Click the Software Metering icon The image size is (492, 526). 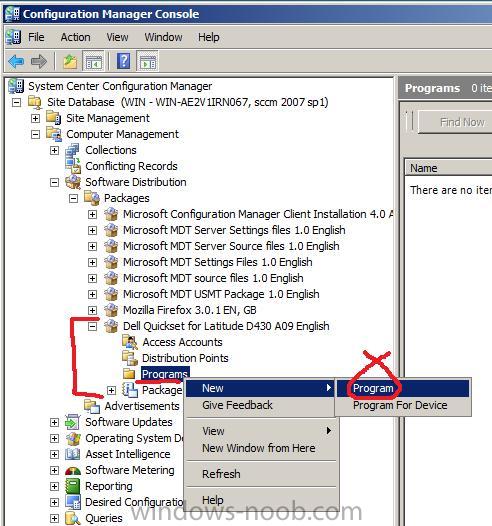73,470
